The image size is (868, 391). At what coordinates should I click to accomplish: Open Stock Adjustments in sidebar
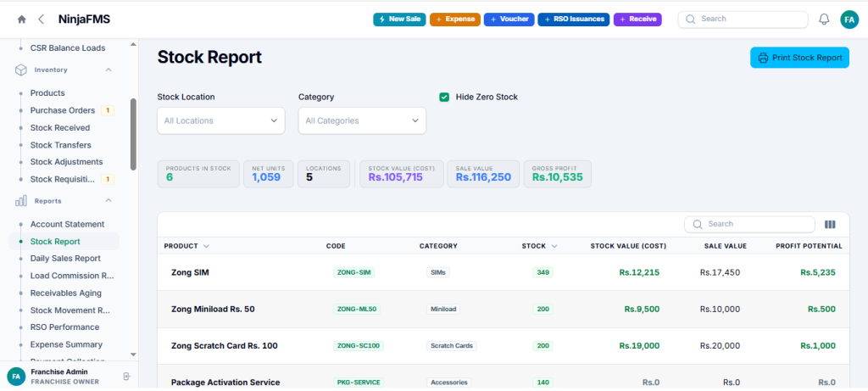coord(66,162)
